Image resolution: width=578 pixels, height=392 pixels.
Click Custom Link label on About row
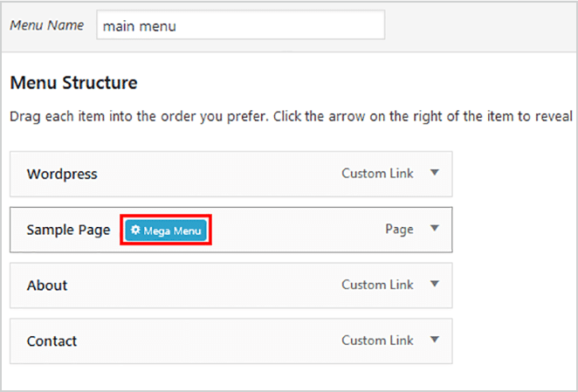tap(377, 285)
